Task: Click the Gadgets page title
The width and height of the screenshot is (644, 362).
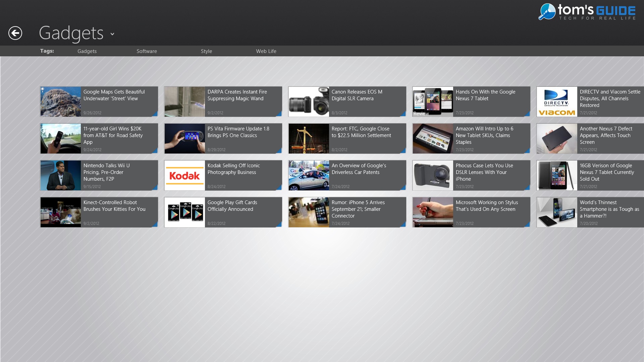Action: click(x=71, y=33)
